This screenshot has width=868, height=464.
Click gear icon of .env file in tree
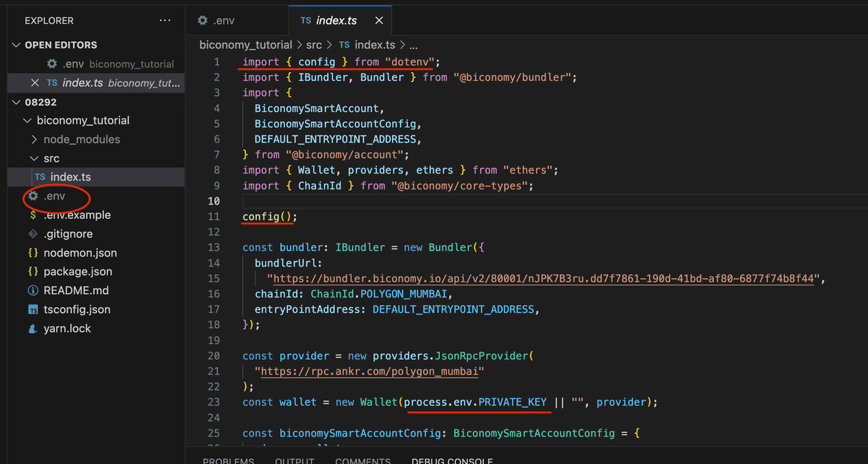[33, 196]
